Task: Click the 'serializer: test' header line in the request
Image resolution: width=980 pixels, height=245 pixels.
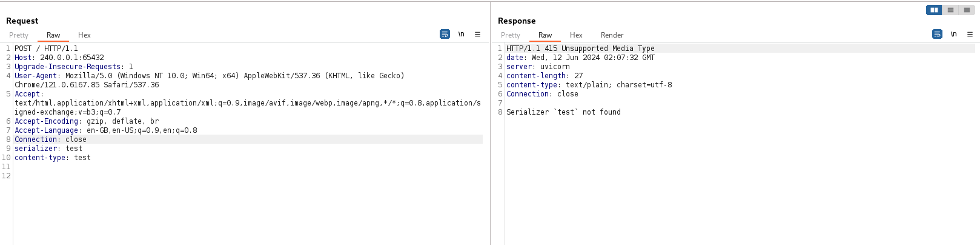Action: (48, 149)
